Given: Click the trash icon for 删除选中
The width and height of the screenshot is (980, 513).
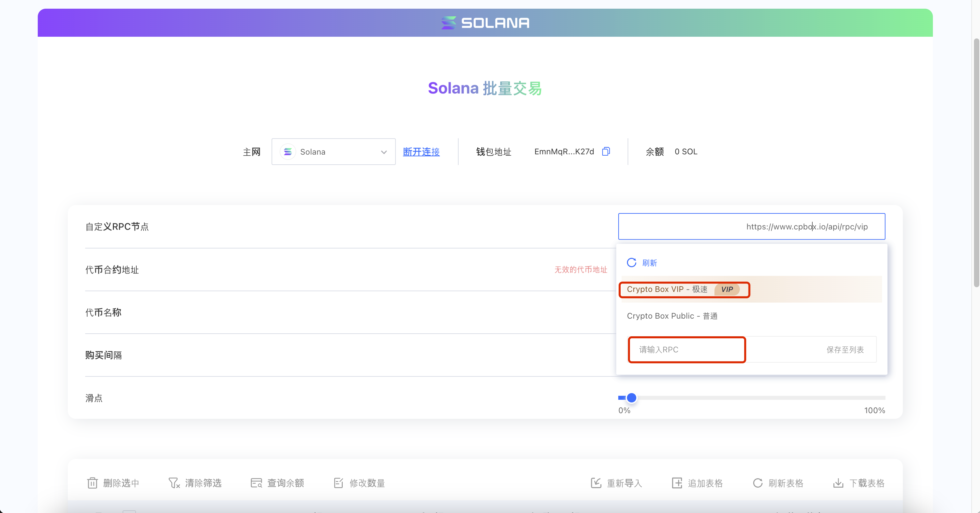Looking at the screenshot, I should point(93,483).
